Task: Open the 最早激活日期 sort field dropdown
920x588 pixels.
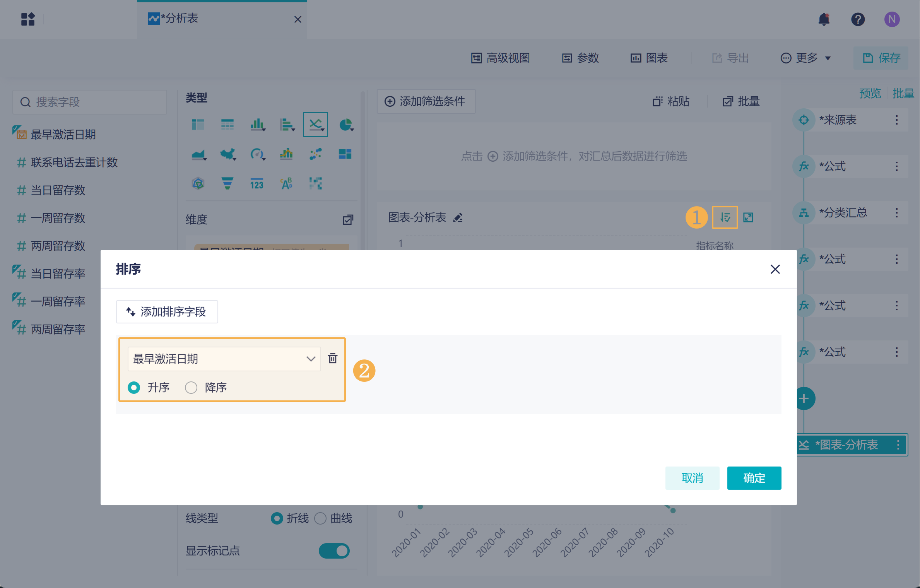Action: pos(224,359)
